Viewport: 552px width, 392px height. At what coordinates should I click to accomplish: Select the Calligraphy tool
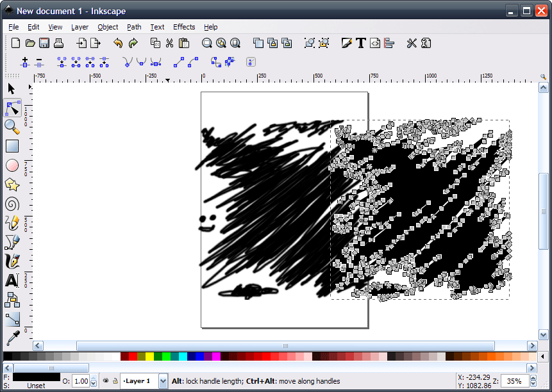tap(12, 261)
